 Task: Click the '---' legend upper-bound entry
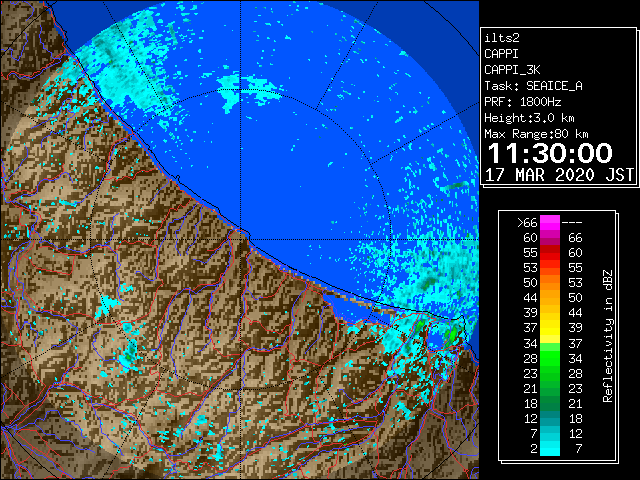pyautogui.click(x=572, y=223)
